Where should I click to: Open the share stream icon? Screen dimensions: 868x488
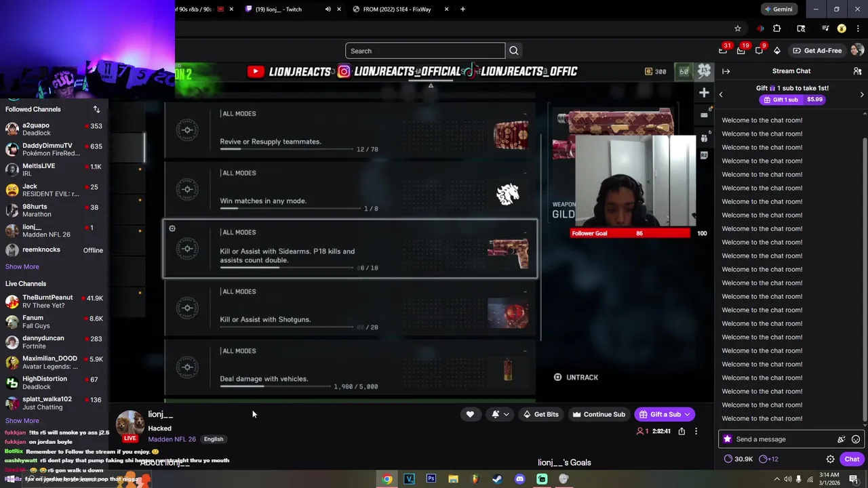tap(682, 431)
